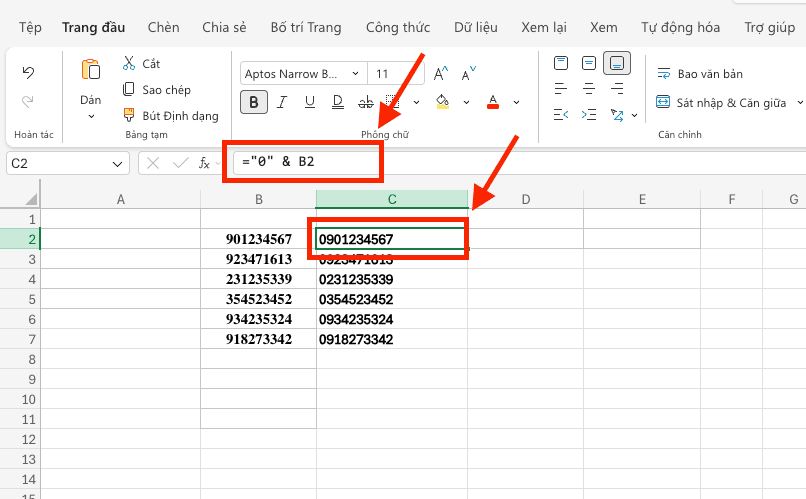This screenshot has width=806, height=499.
Task: Switch to the Chèn tab
Action: (163, 27)
